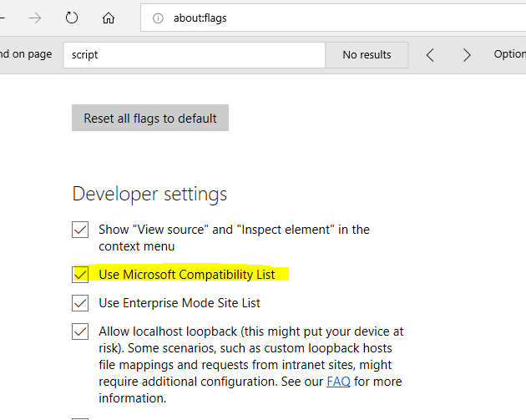Click the Developer settings heading
This screenshot has height=420, width=526.
(x=149, y=194)
